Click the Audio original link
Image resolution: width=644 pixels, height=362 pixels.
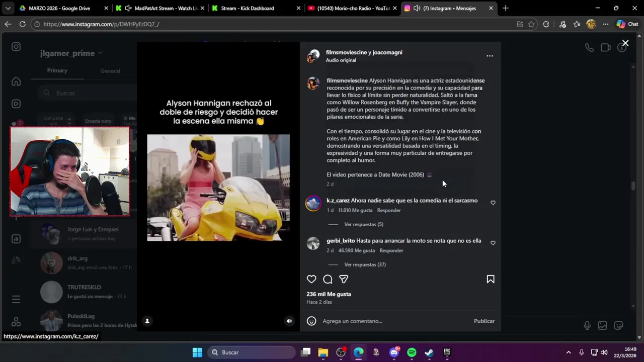point(341,60)
